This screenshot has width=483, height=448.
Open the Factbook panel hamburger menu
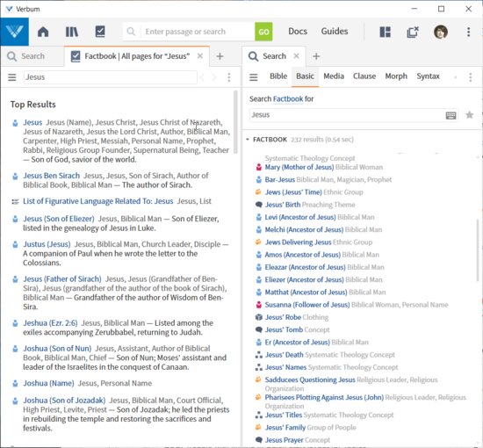point(12,77)
